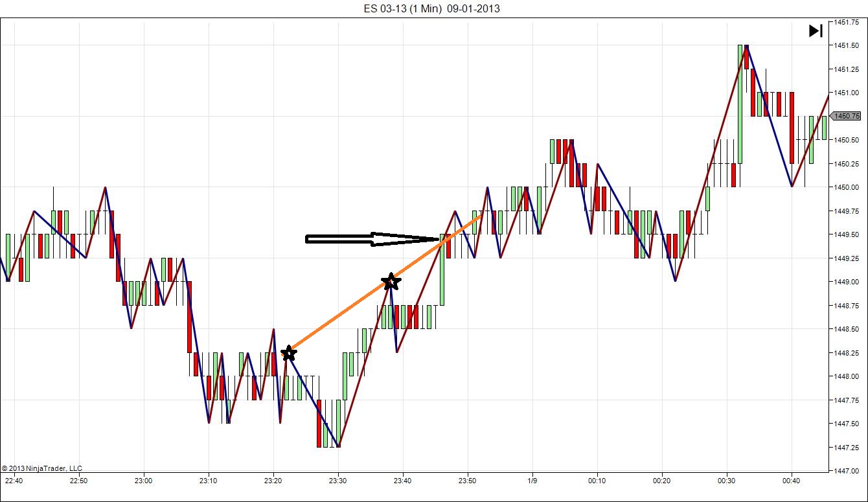Click the NinjaTrader copyright text
The width and height of the screenshot is (868, 502).
click(42, 468)
